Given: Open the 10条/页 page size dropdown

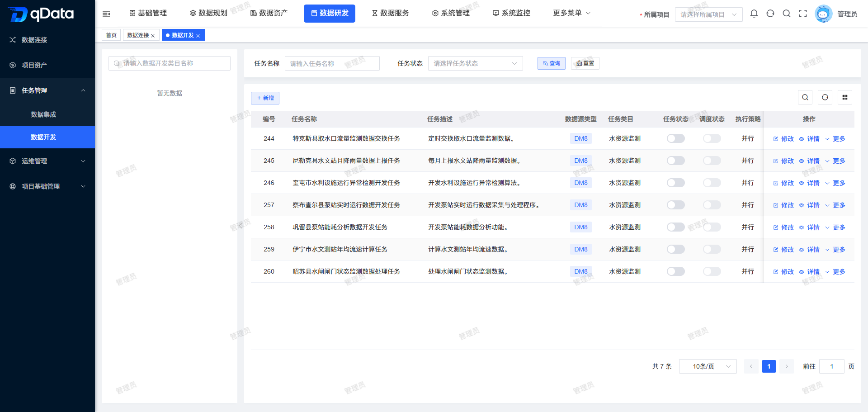Looking at the screenshot, I should pyautogui.click(x=708, y=366).
